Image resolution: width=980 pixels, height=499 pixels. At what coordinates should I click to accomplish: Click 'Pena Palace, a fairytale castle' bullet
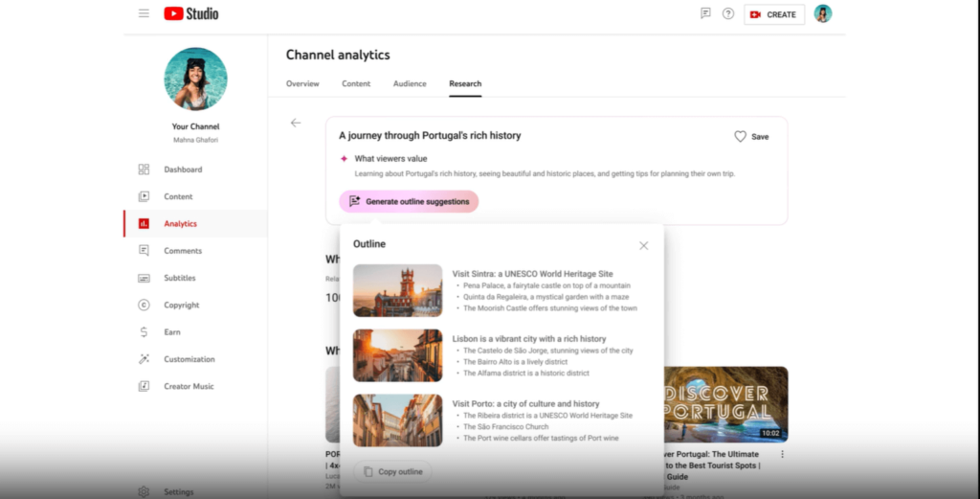[546, 285]
